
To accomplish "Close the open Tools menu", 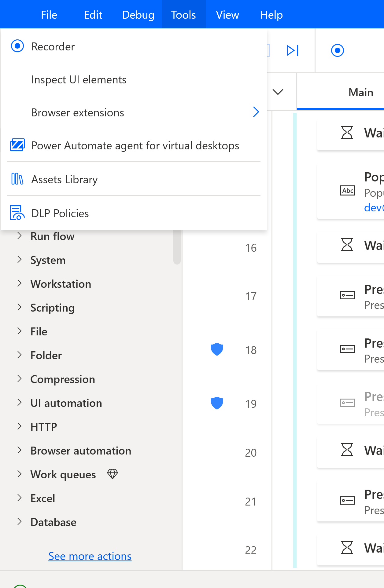I will coord(183,15).
